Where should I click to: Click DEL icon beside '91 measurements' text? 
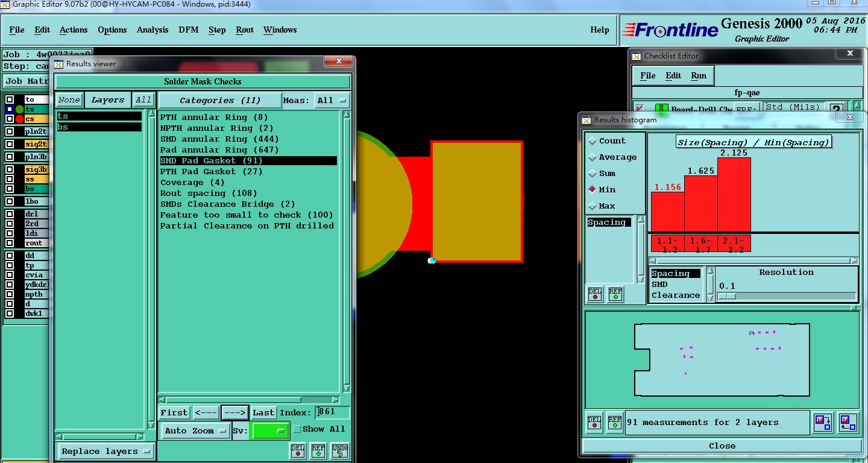594,422
